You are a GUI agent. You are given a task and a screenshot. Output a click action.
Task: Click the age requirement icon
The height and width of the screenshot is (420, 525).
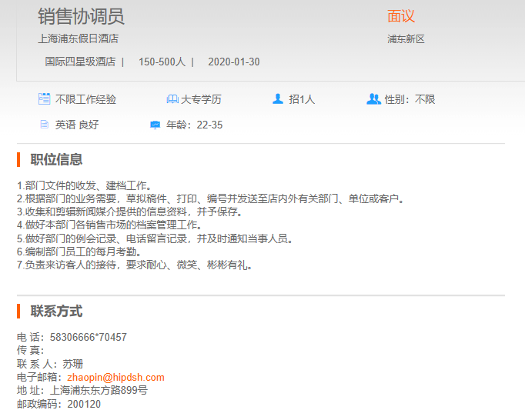click(x=155, y=125)
